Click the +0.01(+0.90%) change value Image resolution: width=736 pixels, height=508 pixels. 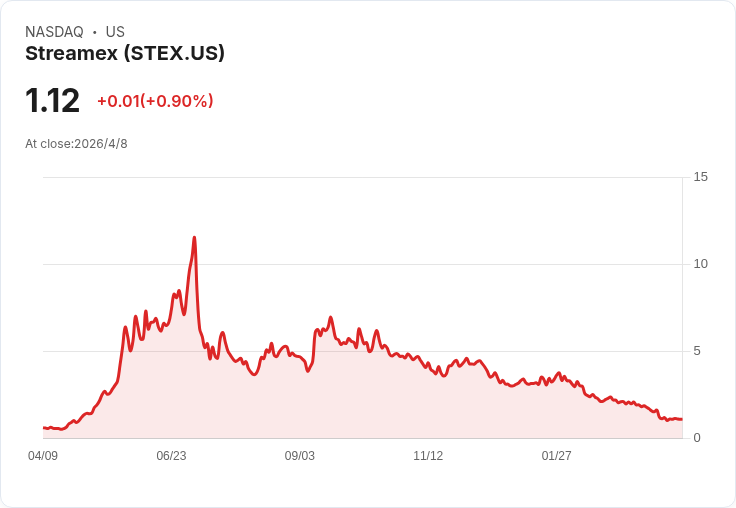(x=155, y=101)
